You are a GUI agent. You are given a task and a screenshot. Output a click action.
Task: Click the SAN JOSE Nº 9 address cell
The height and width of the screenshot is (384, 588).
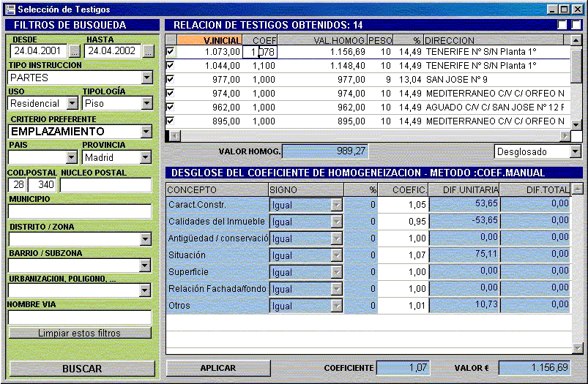497,80
